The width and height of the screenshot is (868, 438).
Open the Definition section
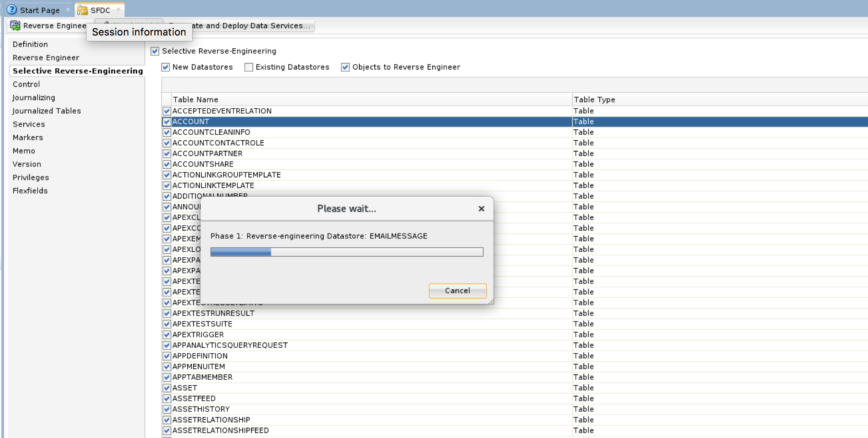pyautogui.click(x=30, y=44)
